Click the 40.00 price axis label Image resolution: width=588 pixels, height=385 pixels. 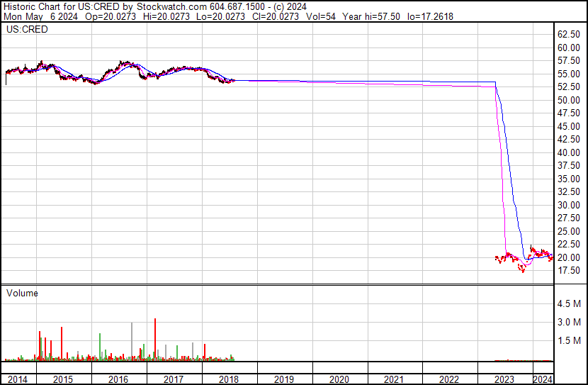point(568,153)
